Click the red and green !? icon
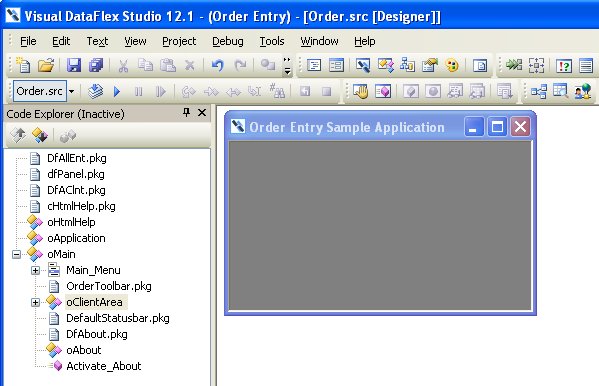This screenshot has width=599, height=386. click(563, 65)
